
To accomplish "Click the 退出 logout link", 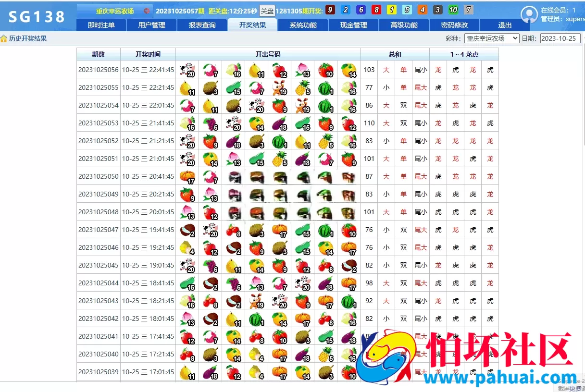I will 505,25.
